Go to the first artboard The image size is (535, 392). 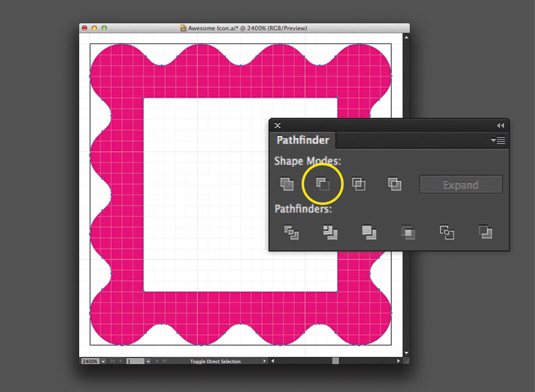click(113, 361)
